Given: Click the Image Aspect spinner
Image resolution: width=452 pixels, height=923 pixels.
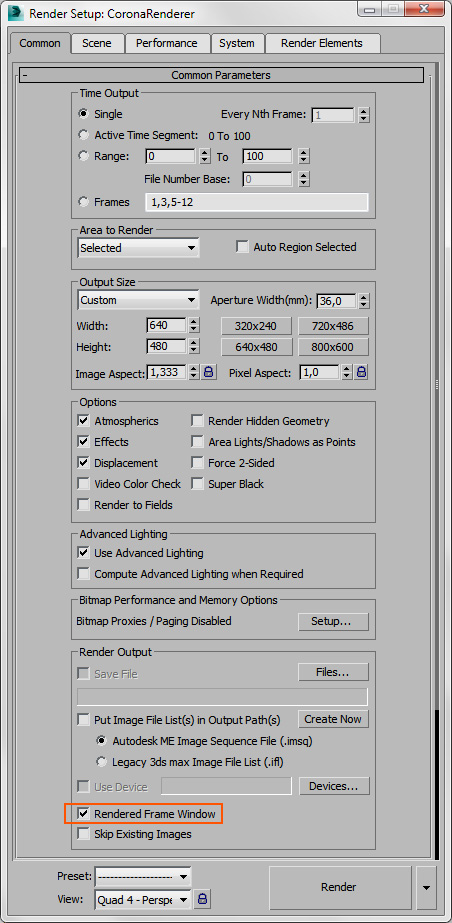Looking at the screenshot, I should coord(195,372).
